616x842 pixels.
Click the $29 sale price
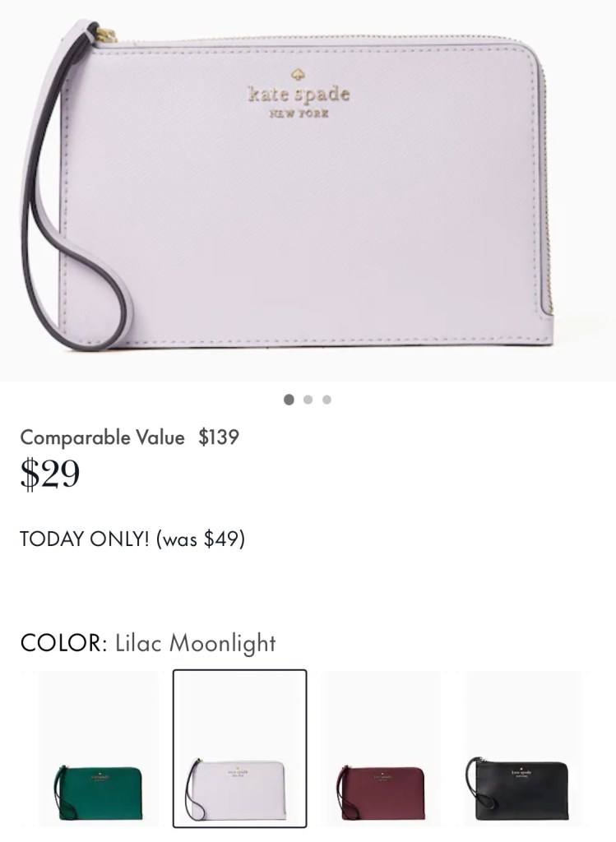tap(50, 474)
